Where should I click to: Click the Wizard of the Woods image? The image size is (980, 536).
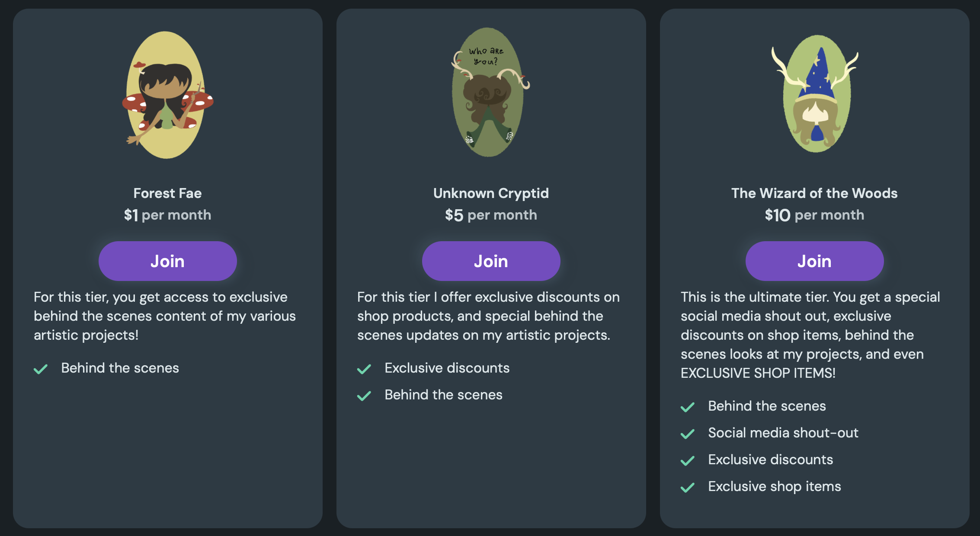click(x=816, y=94)
